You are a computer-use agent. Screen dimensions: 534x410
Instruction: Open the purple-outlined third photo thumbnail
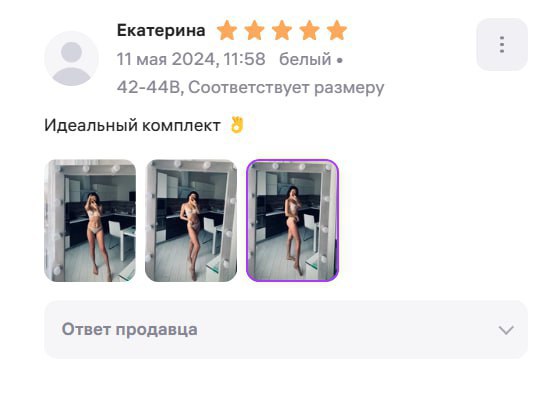(292, 221)
